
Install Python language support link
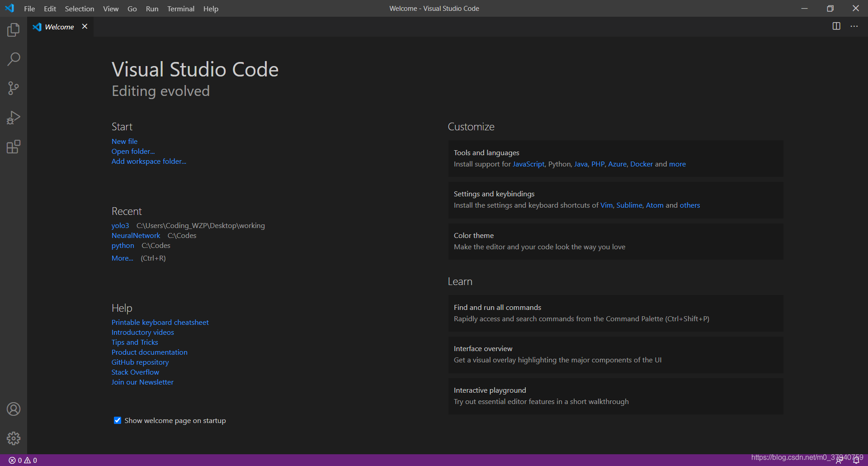[x=560, y=164]
